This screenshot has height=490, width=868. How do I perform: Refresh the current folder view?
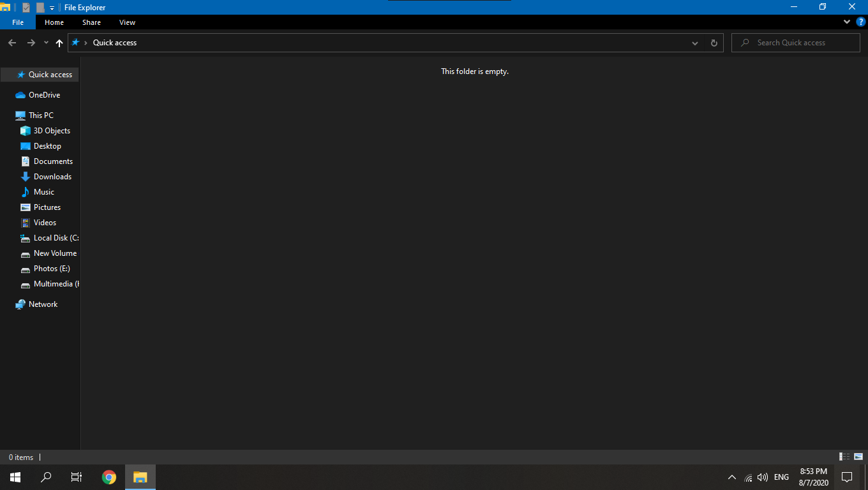click(x=714, y=43)
